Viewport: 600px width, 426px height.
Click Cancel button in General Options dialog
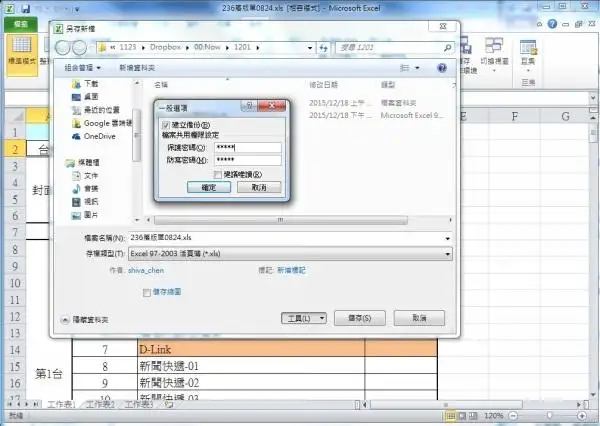[x=259, y=188]
